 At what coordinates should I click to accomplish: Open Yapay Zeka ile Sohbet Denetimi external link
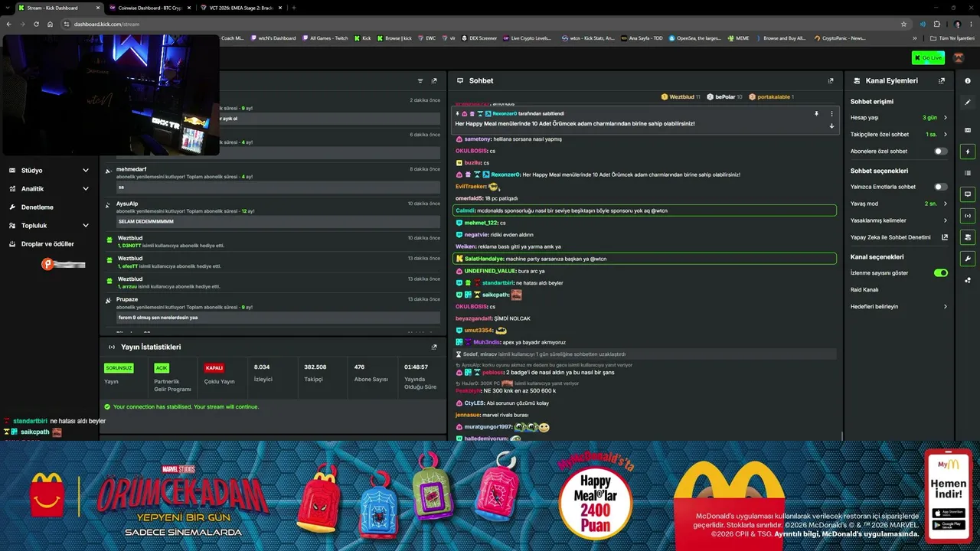pyautogui.click(x=945, y=237)
